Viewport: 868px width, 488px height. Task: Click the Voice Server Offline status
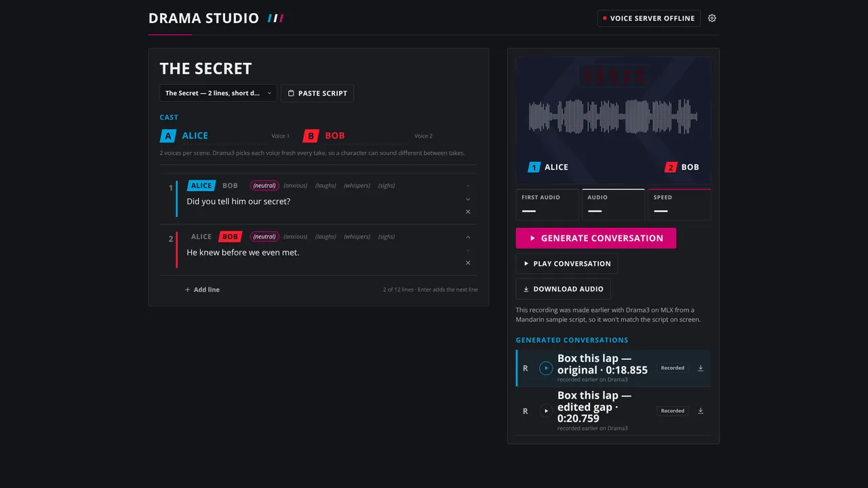(x=649, y=18)
